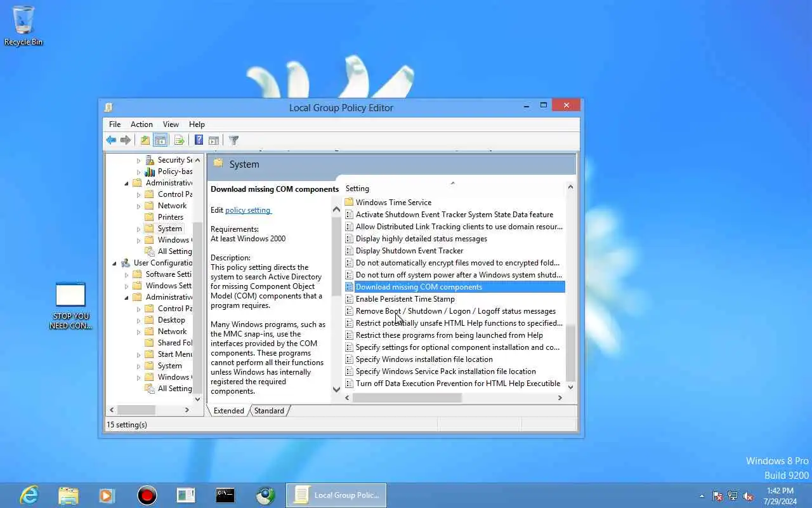The image size is (812, 508).
Task: Select Display Shutdown Event Tracker setting
Action: [409, 251]
